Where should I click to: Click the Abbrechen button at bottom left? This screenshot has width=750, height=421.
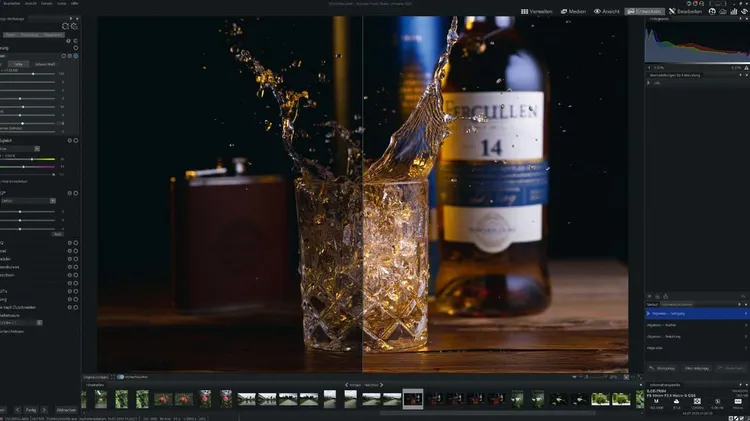coord(66,410)
